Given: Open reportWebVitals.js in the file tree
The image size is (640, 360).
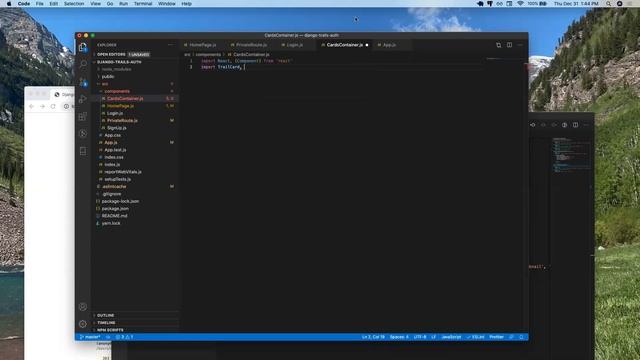Looking at the screenshot, I should 122,172.
